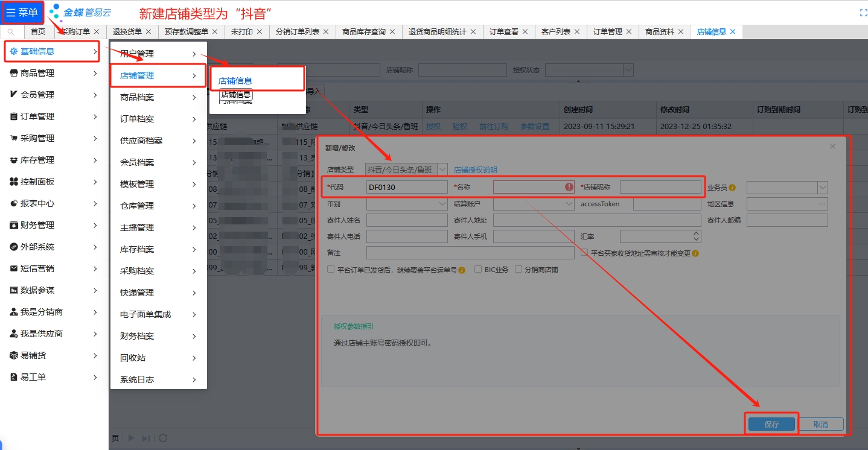Click the red error icon in 名称 field
This screenshot has height=450, width=868.
tap(569, 188)
